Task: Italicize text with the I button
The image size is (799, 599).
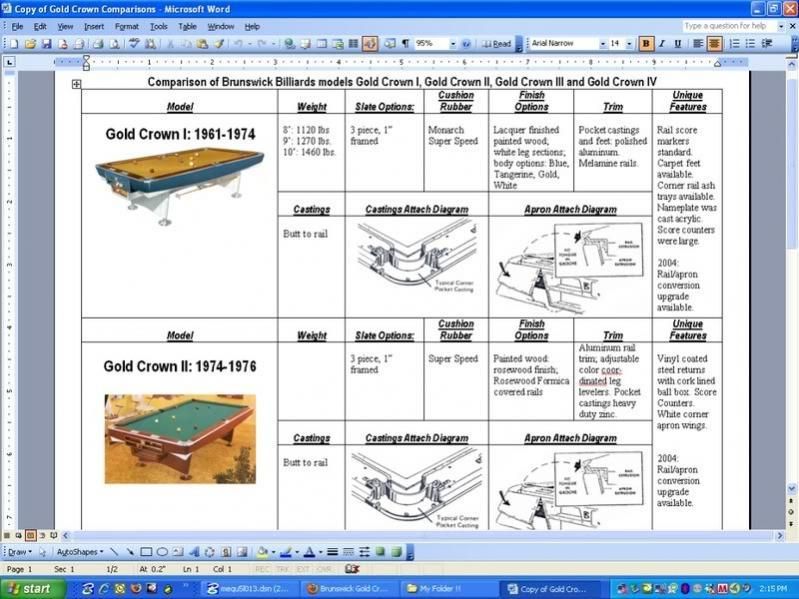Action: [x=662, y=44]
